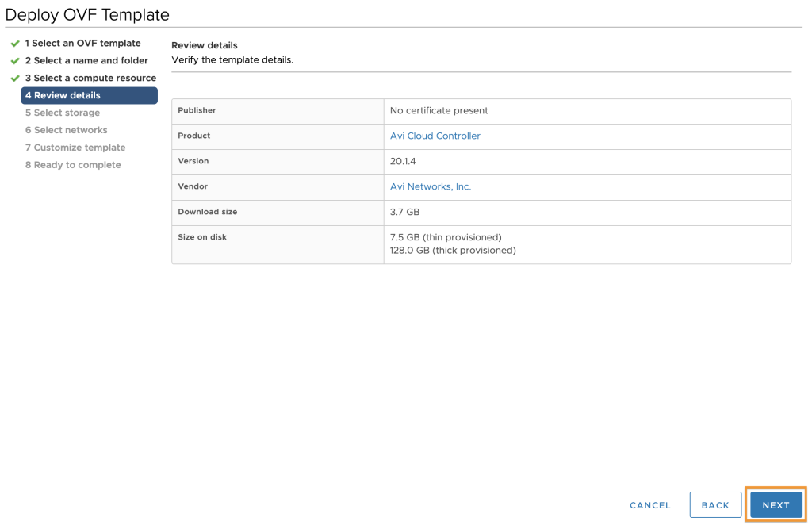Click the download size value 3.7 GB
This screenshot has width=812, height=525.
[404, 212]
